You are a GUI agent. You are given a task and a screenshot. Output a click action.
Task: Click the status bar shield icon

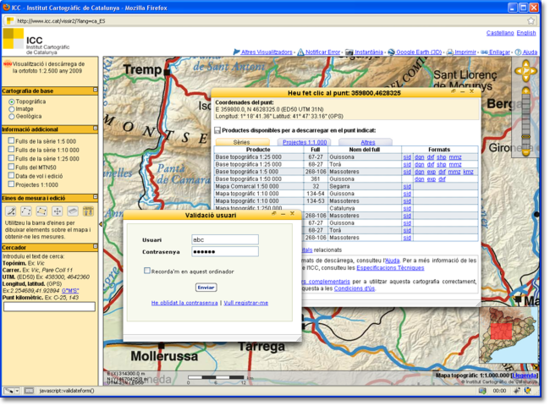527,390
